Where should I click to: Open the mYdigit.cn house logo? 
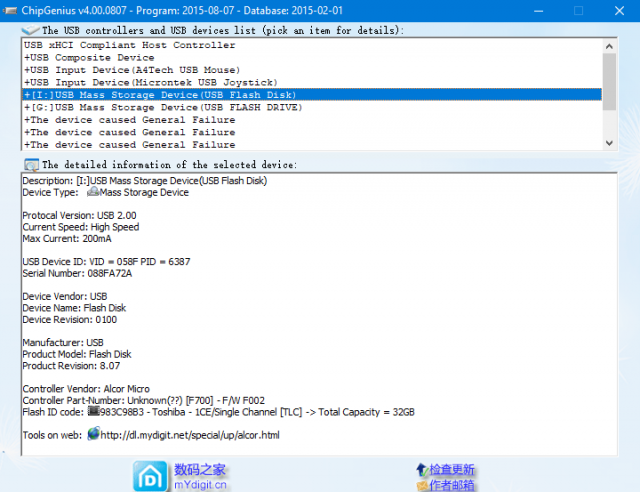coord(150,476)
